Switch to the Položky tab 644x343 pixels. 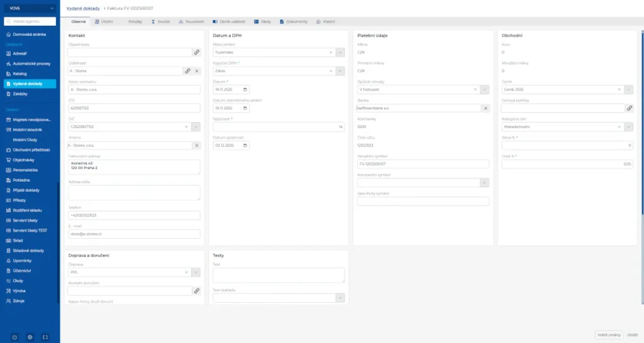pyautogui.click(x=135, y=21)
